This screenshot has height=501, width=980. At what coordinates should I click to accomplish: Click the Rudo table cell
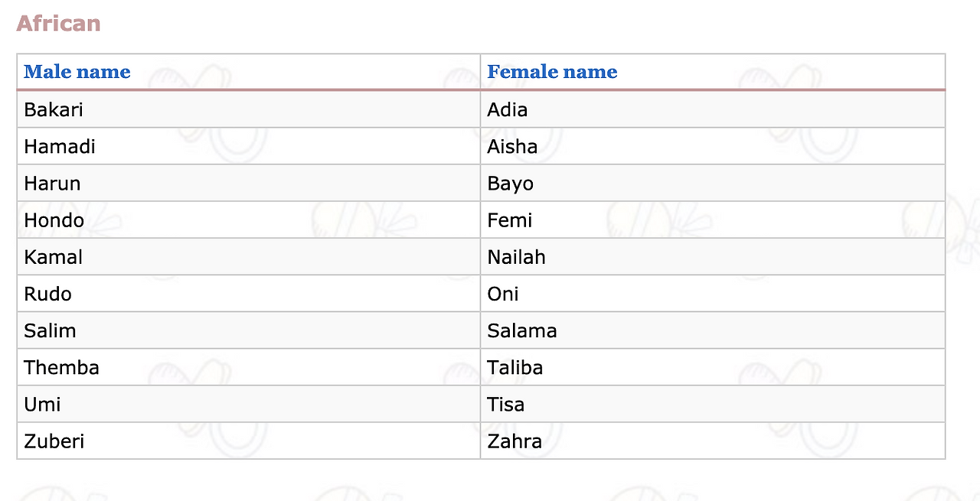pos(48,294)
